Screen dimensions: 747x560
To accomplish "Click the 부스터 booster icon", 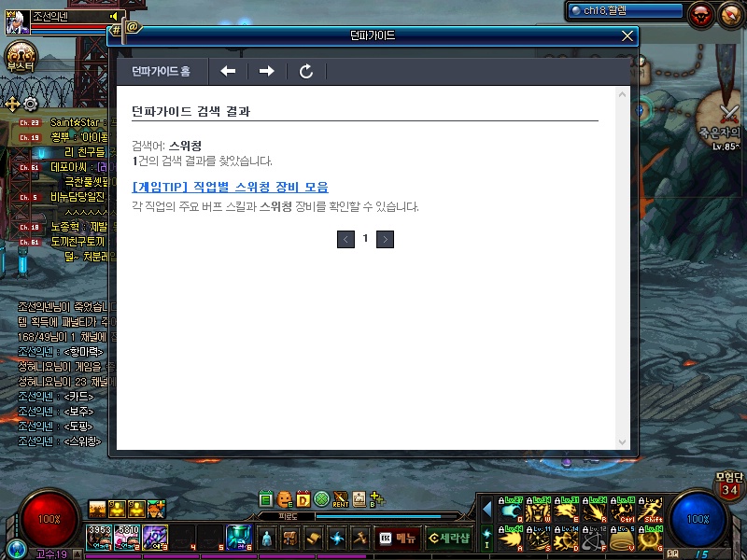I will click(20, 55).
